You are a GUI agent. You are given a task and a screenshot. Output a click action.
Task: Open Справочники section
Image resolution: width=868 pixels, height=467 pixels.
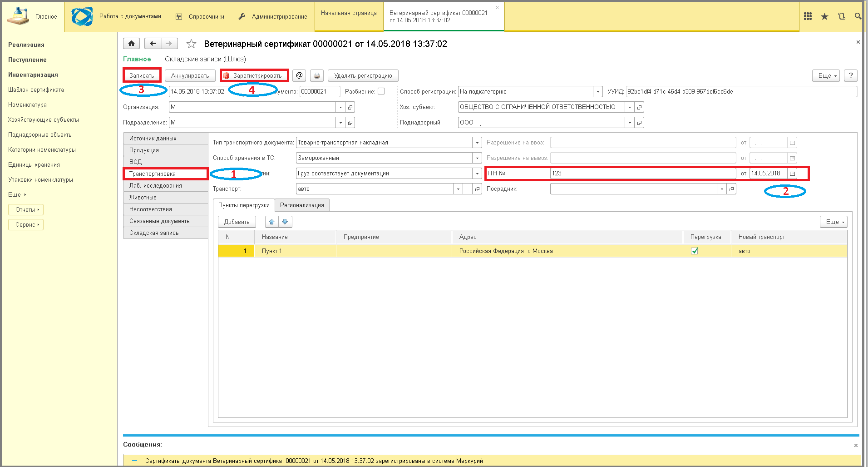pos(200,16)
